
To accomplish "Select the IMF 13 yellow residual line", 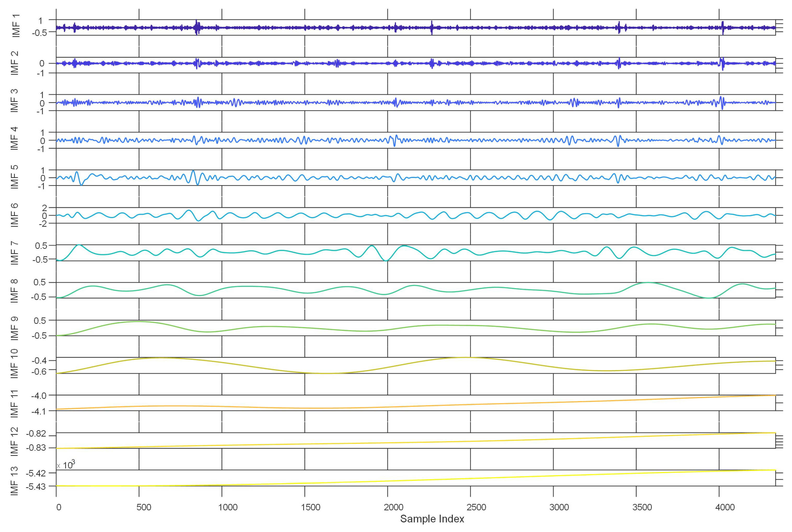I will [415, 478].
